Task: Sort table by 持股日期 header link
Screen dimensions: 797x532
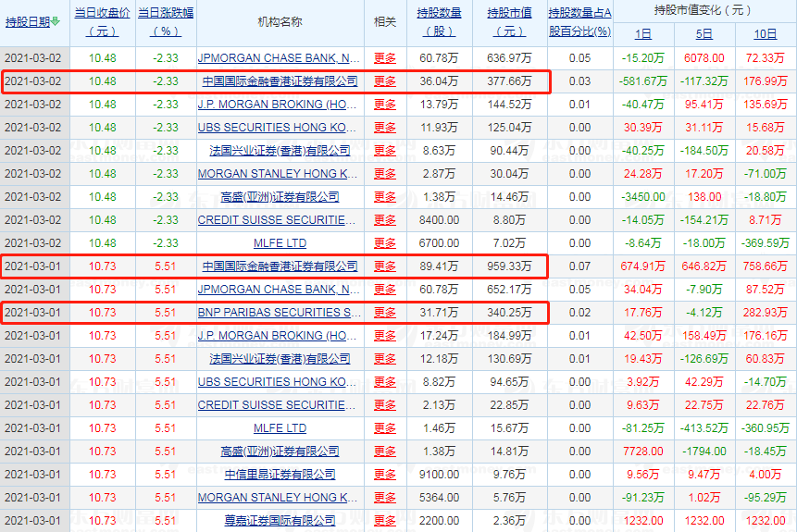Action: click(x=28, y=22)
